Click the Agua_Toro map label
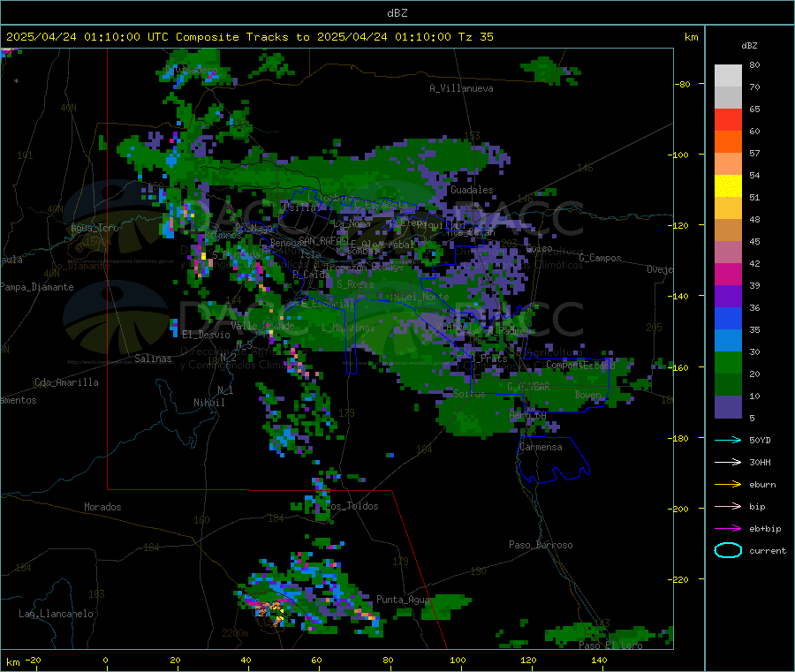This screenshot has height=672, width=795. [95, 228]
